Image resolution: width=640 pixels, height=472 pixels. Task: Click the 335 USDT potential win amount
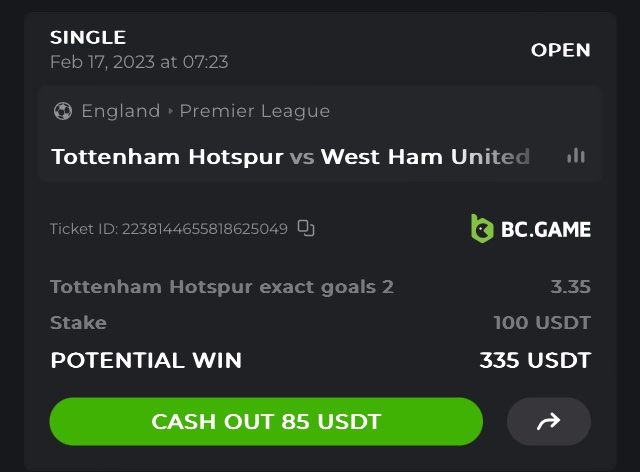click(534, 360)
